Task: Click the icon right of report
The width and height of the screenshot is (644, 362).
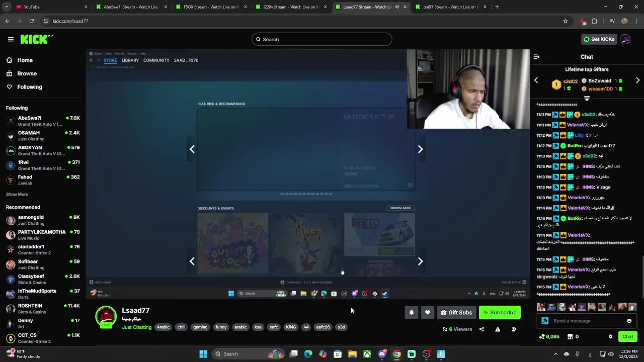Action: 514,329
